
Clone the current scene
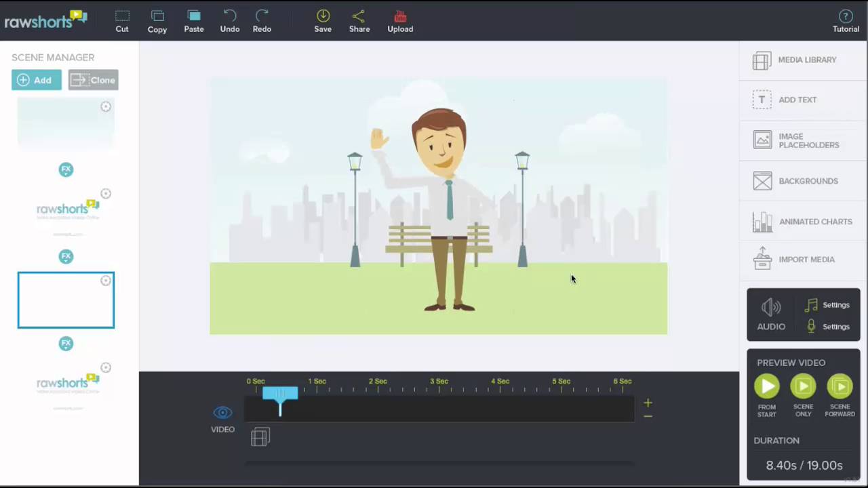(93, 80)
